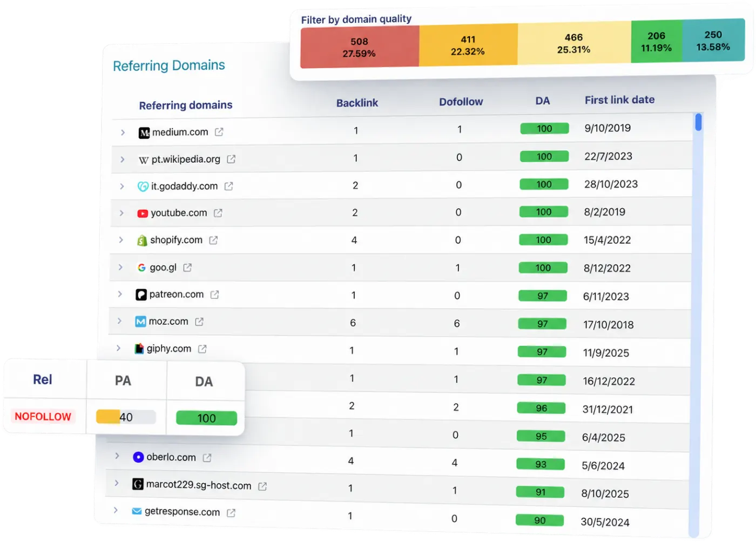Click the Giphy favicon

139,349
